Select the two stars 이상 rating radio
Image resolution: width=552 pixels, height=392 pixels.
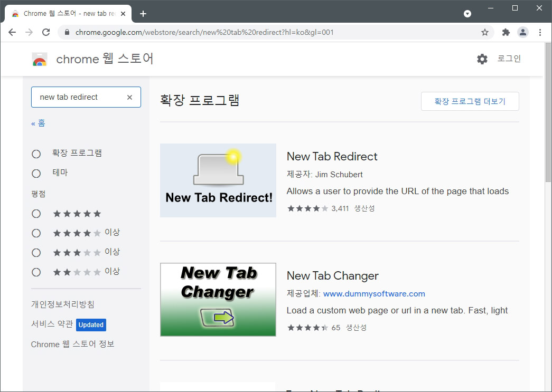click(36, 272)
